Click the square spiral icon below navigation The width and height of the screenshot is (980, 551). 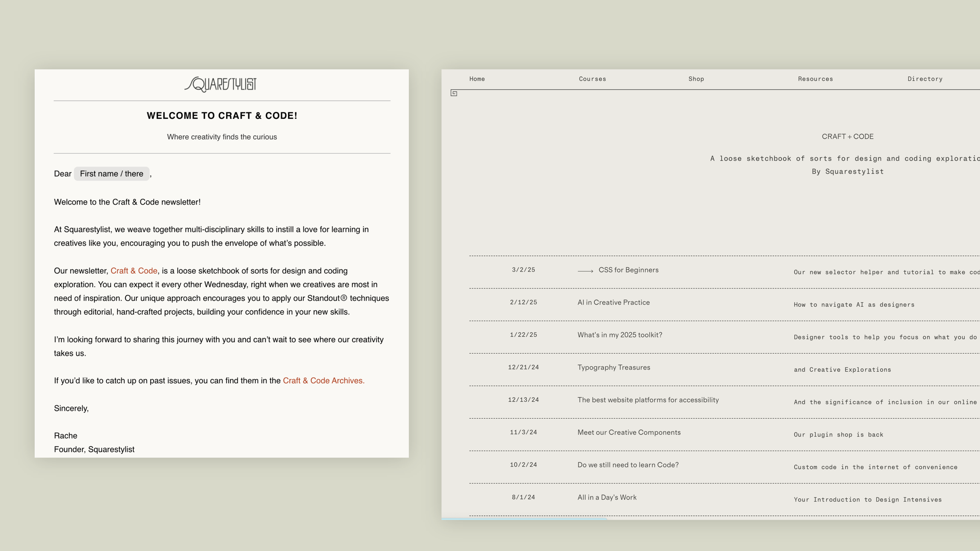point(454,93)
